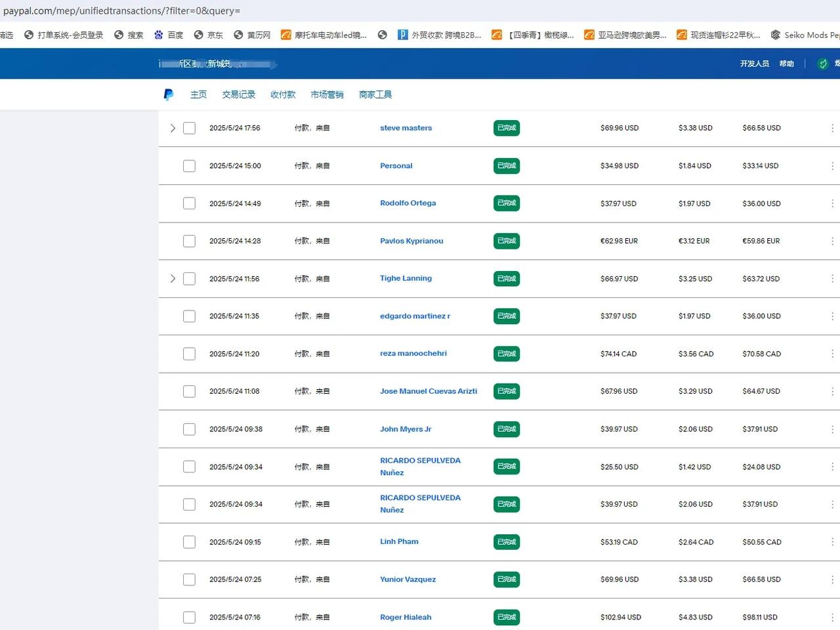Open more options for Roger Hialeah row
This screenshot has height=630, width=840.
click(x=832, y=618)
